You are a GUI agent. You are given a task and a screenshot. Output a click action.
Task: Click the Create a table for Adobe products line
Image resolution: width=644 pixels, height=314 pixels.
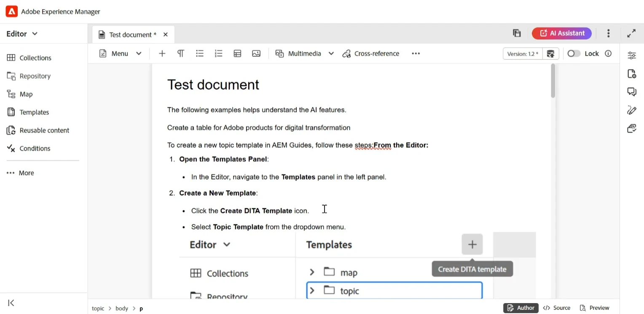259,128
